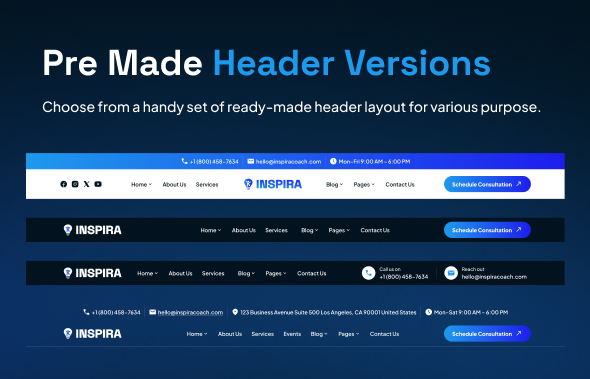Open Contact Us in bottom header
Image resolution: width=590 pixels, height=379 pixels.
[x=384, y=334]
